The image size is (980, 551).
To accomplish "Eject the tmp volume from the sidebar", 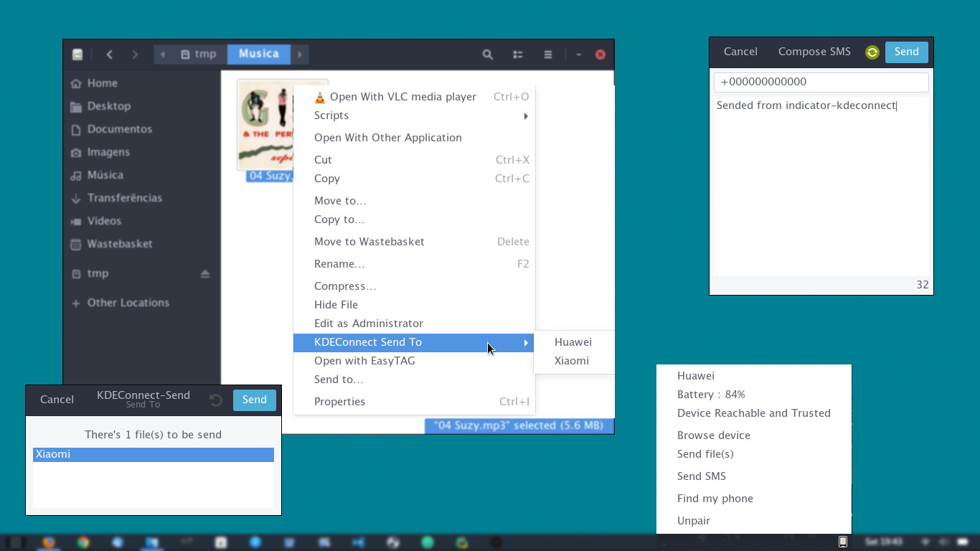I will pyautogui.click(x=204, y=273).
